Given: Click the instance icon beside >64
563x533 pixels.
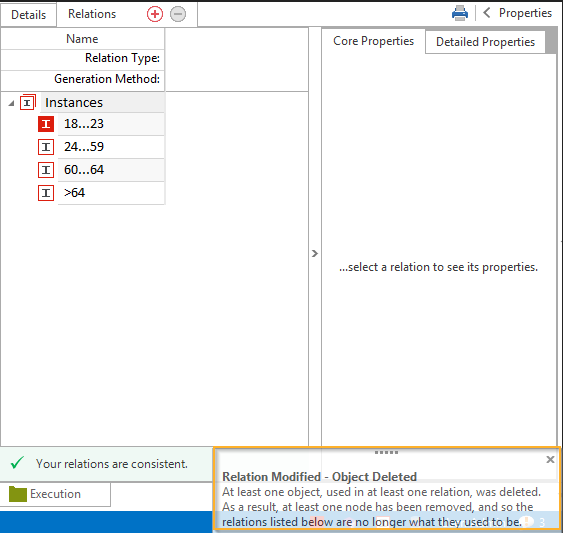Looking at the screenshot, I should coord(46,193).
